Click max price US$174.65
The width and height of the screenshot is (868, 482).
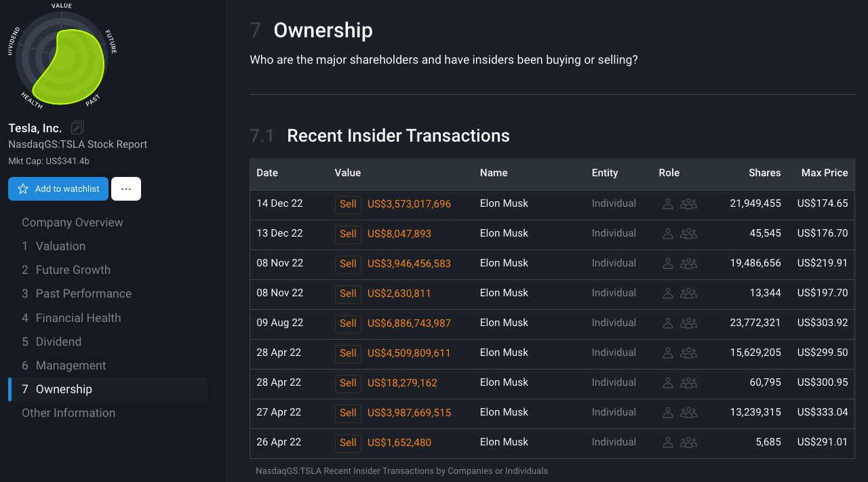[823, 203]
